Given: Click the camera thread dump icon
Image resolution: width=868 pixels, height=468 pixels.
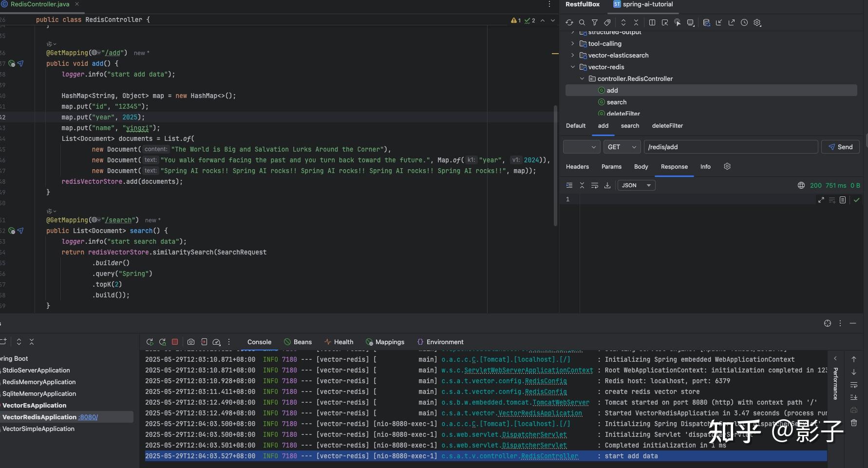Looking at the screenshot, I should click(191, 342).
